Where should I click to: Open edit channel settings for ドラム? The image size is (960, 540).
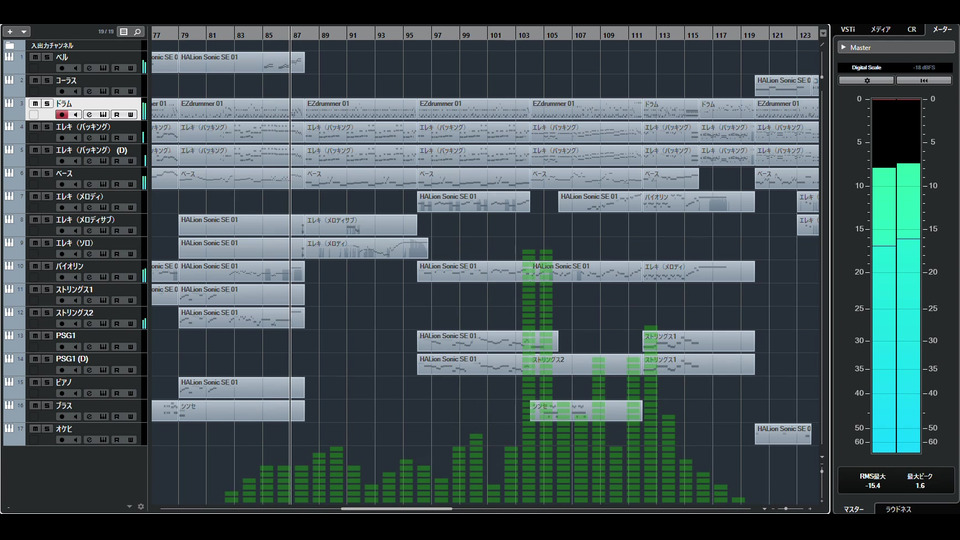(x=89, y=114)
